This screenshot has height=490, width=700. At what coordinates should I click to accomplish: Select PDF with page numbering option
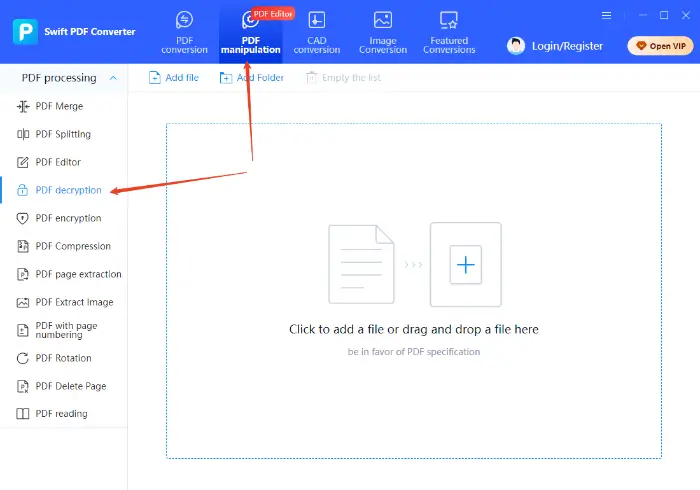63,330
